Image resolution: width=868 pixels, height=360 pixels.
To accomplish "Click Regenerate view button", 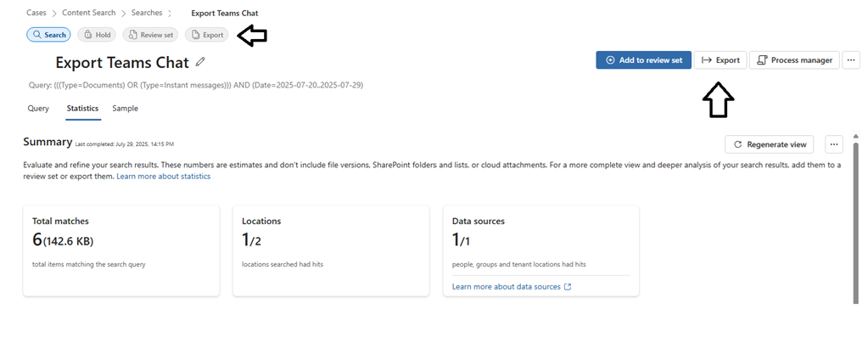I will [770, 144].
